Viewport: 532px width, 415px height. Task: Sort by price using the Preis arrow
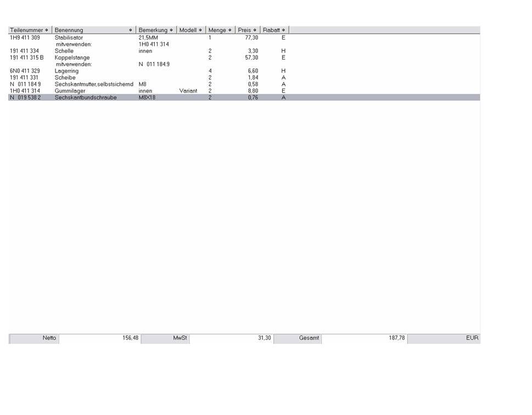coord(255,30)
